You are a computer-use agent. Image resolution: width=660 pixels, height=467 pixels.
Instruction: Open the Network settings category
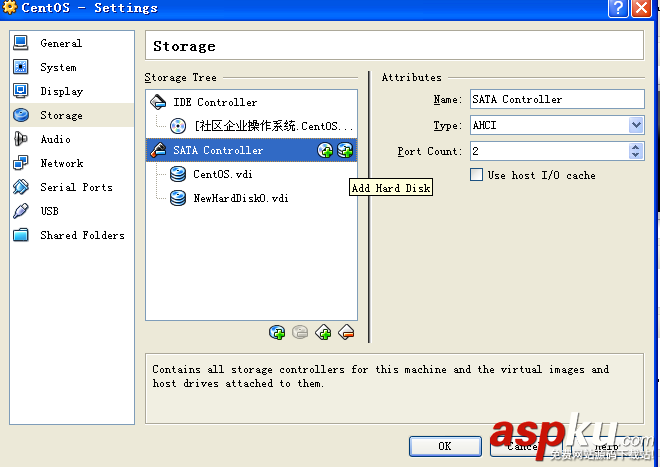(72, 163)
